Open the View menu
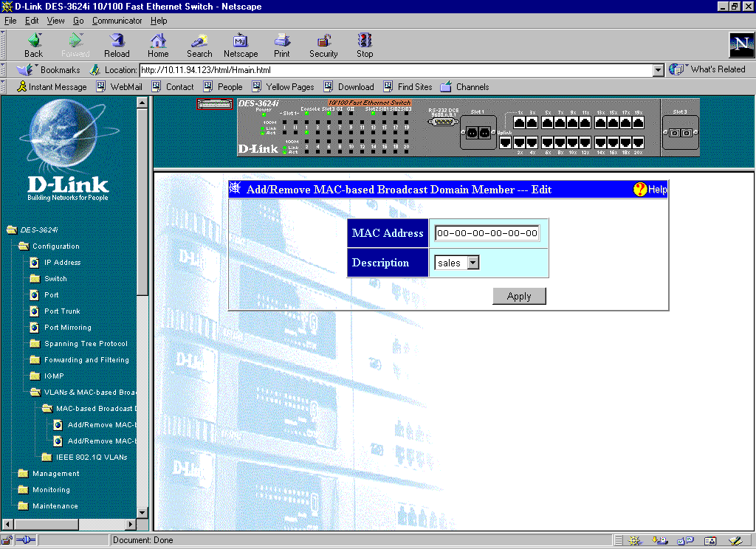Screen dimensions: 756x549 coord(55,21)
